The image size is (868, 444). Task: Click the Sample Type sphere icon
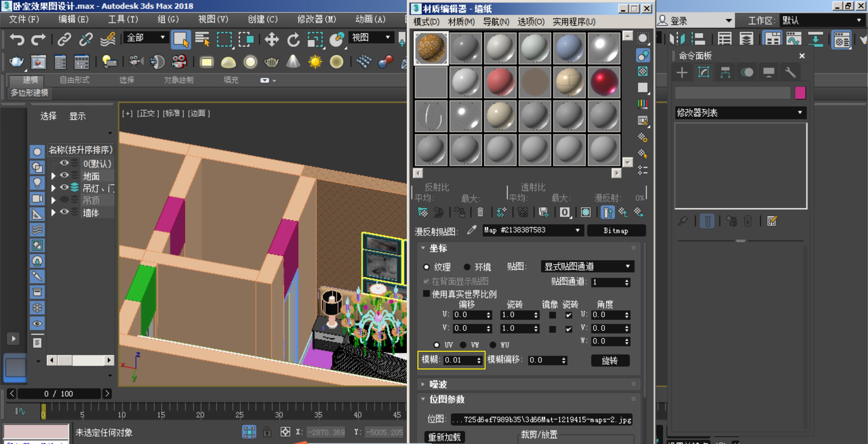coord(643,38)
